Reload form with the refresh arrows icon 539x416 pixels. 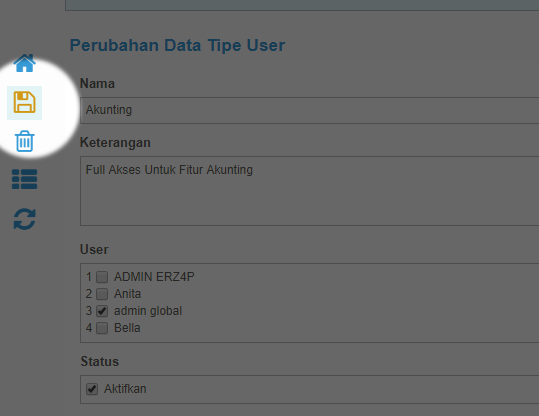pos(24,219)
